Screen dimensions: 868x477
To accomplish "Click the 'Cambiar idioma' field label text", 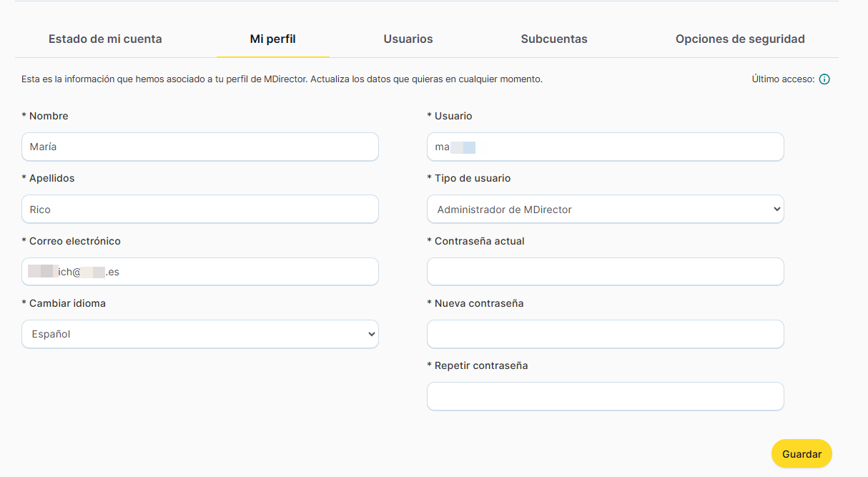I will 67,303.
